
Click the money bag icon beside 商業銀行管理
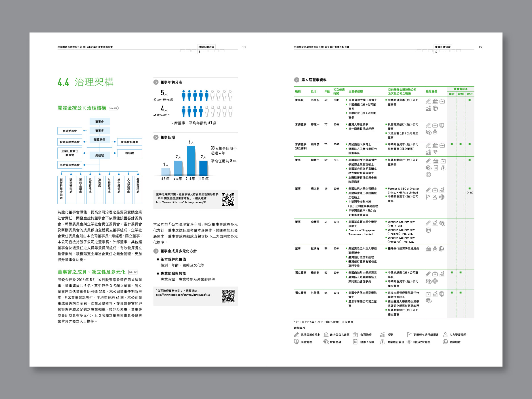382,342
